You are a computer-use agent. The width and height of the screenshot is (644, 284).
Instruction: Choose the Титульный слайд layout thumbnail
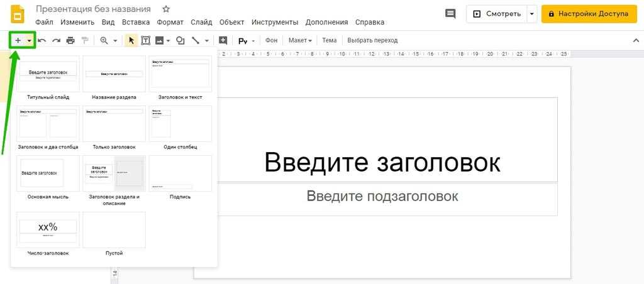pos(48,74)
